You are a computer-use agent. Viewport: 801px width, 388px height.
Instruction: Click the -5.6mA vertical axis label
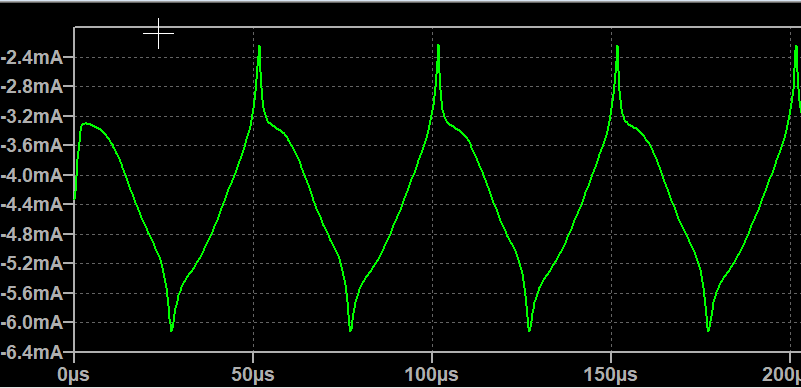31,294
